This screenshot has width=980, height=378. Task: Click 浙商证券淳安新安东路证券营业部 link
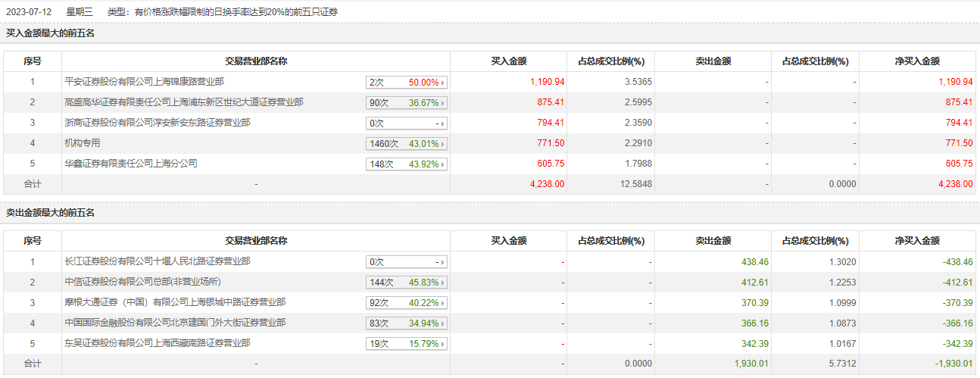pyautogui.click(x=158, y=122)
